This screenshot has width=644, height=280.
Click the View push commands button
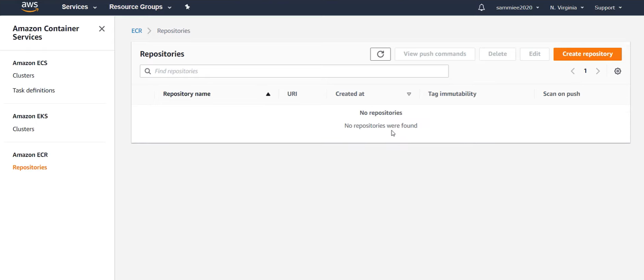click(435, 54)
